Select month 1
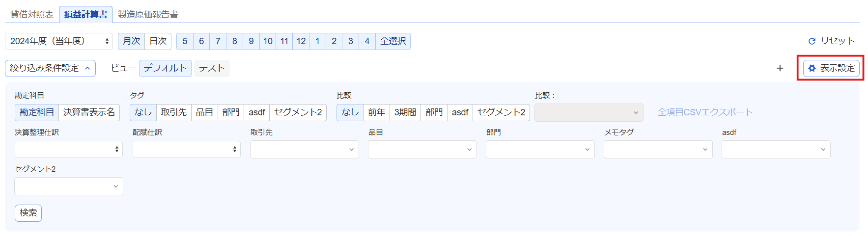This screenshot has width=868, height=236. point(317,41)
